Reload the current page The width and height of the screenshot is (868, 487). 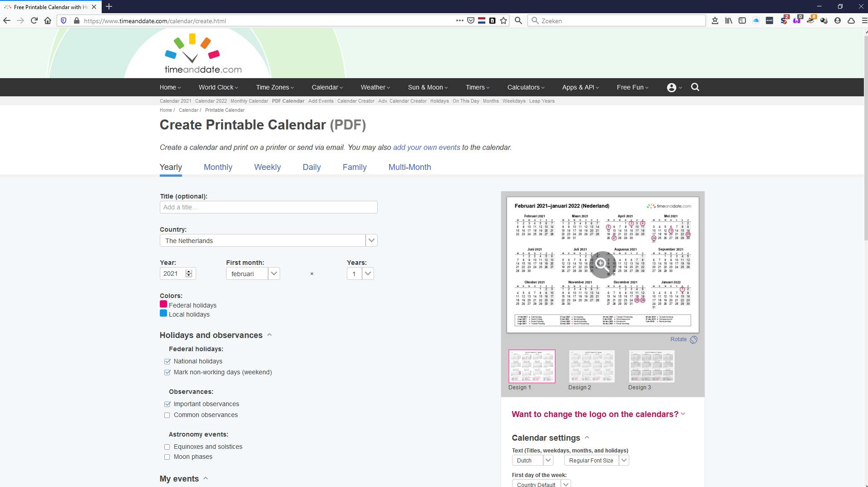coord(34,20)
